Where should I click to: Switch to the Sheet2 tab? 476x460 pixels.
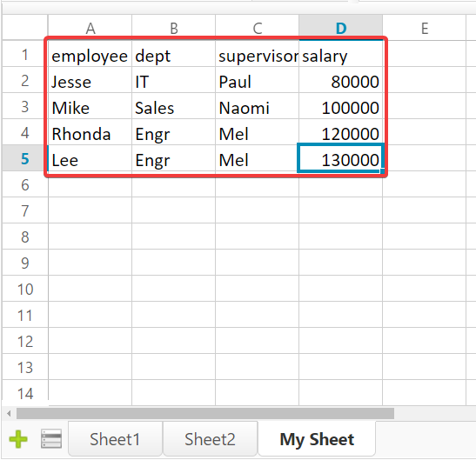click(210, 439)
